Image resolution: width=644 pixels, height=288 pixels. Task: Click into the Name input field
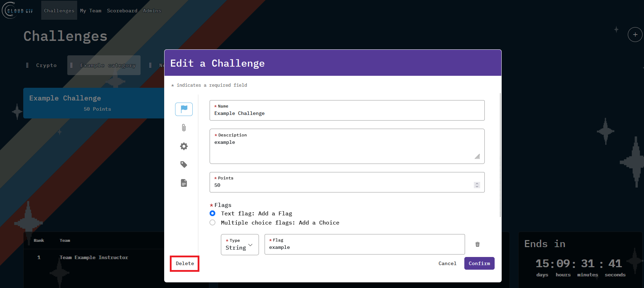coord(347,110)
